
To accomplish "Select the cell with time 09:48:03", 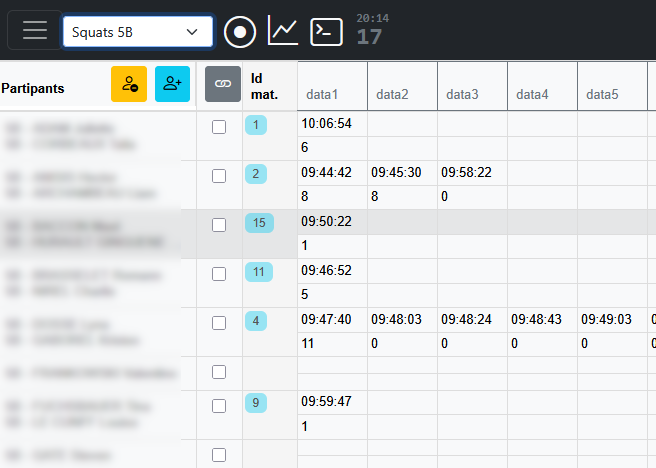I will coord(402,320).
